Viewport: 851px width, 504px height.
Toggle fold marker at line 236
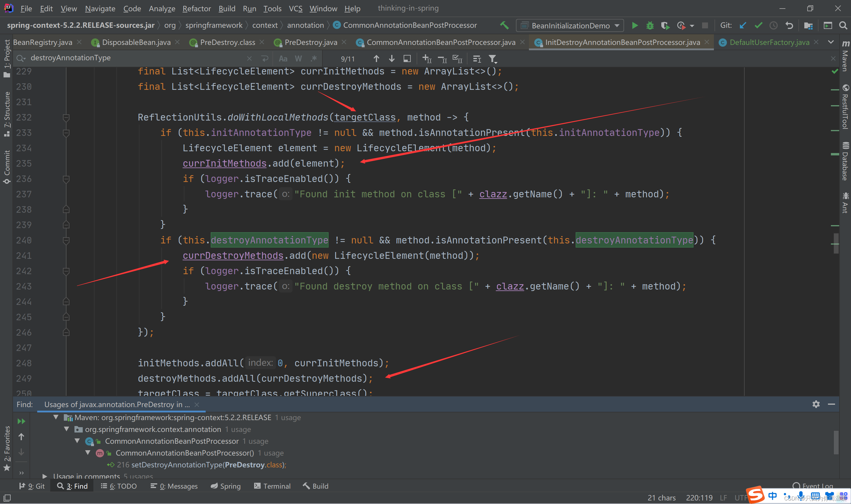pos(66,179)
